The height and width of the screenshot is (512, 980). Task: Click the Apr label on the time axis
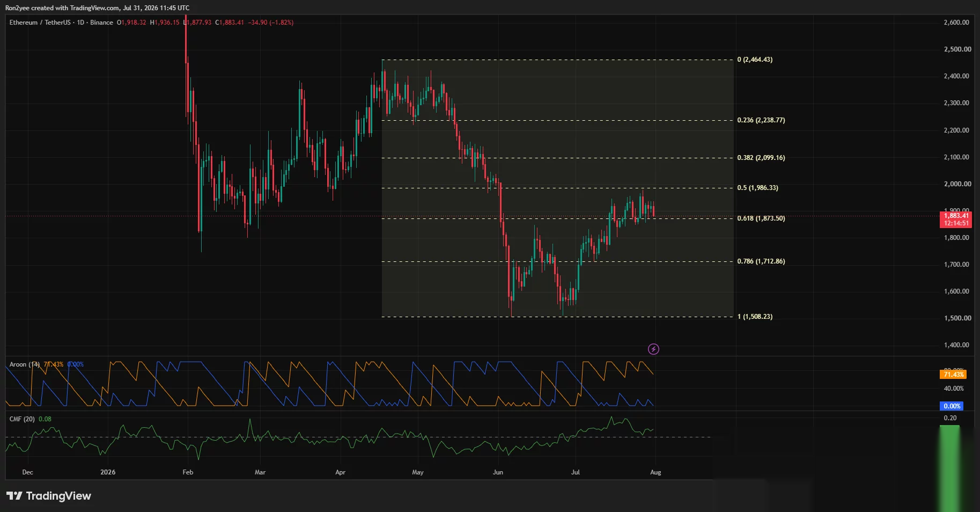coord(340,472)
